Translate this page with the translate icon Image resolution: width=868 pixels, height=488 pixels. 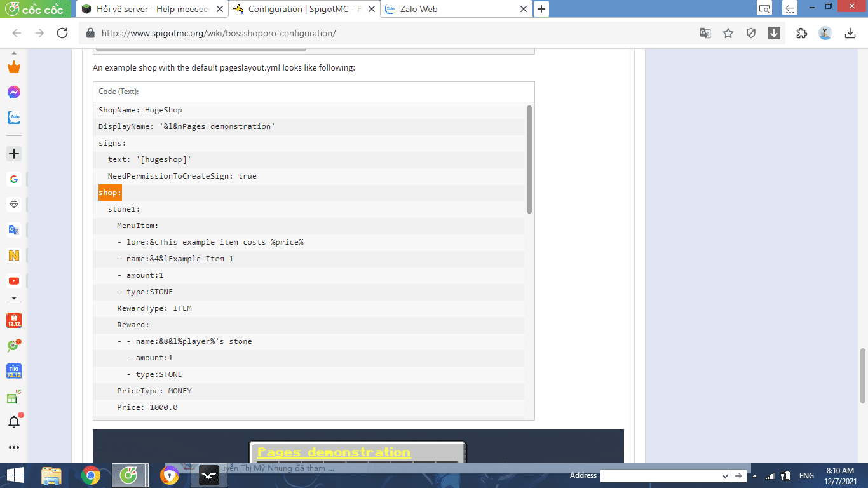[705, 33]
